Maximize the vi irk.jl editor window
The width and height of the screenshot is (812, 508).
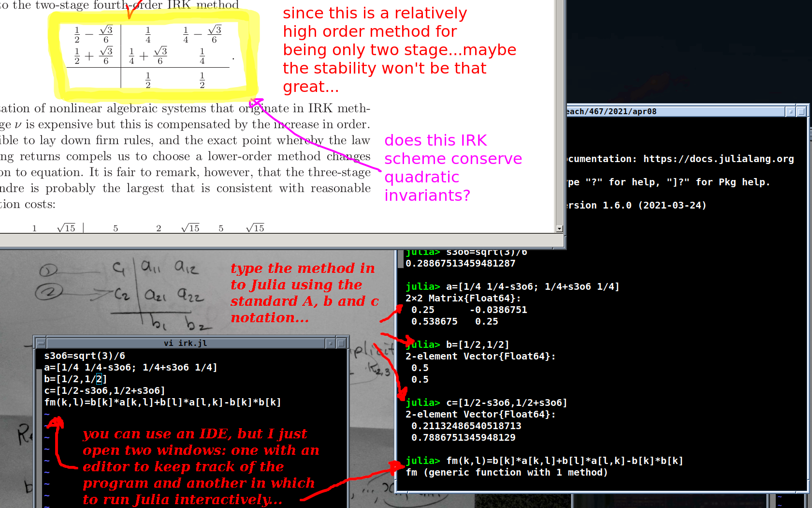pyautogui.click(x=341, y=343)
